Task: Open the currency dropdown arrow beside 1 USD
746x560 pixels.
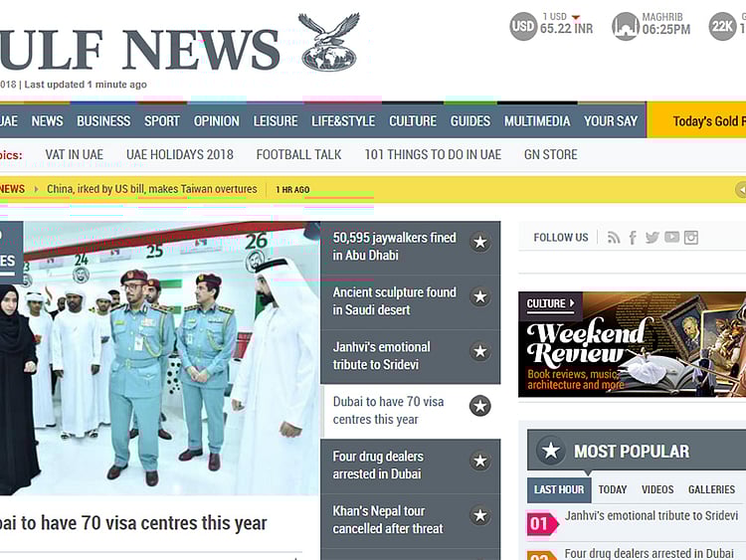Action: tap(576, 17)
